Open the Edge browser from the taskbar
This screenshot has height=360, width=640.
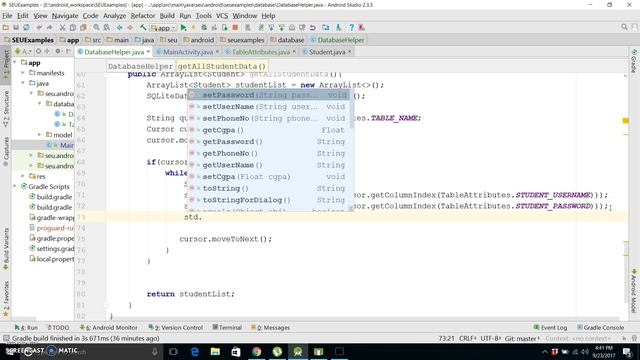tap(195, 351)
